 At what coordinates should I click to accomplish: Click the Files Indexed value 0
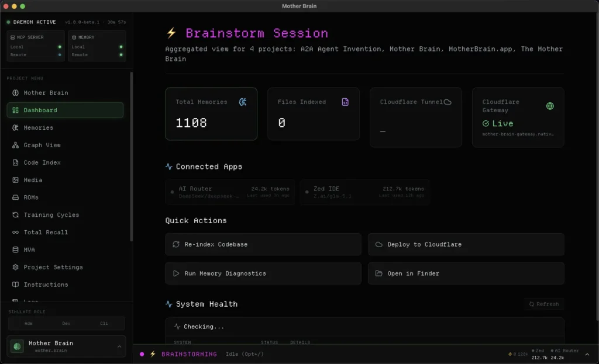tap(281, 123)
